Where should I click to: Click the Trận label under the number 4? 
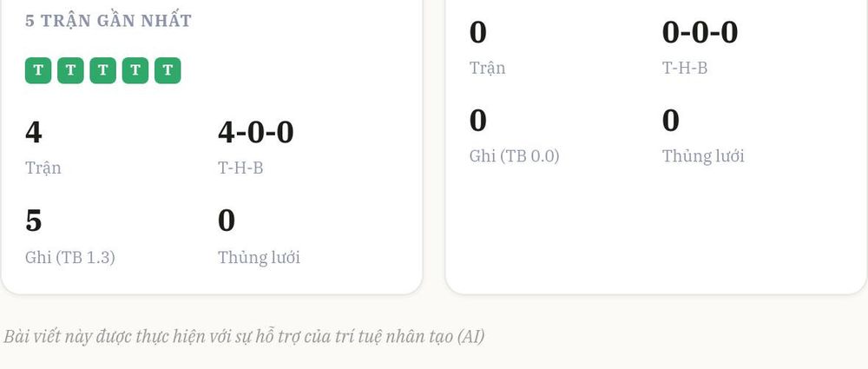(x=43, y=168)
